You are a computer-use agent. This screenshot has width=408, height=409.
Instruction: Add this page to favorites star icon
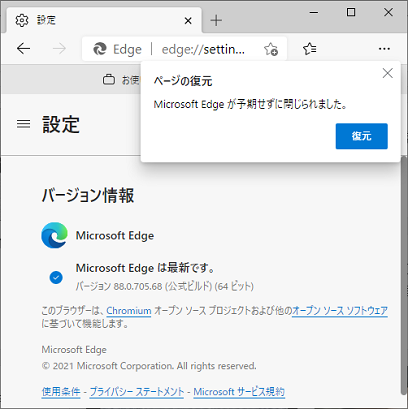pos(271,49)
